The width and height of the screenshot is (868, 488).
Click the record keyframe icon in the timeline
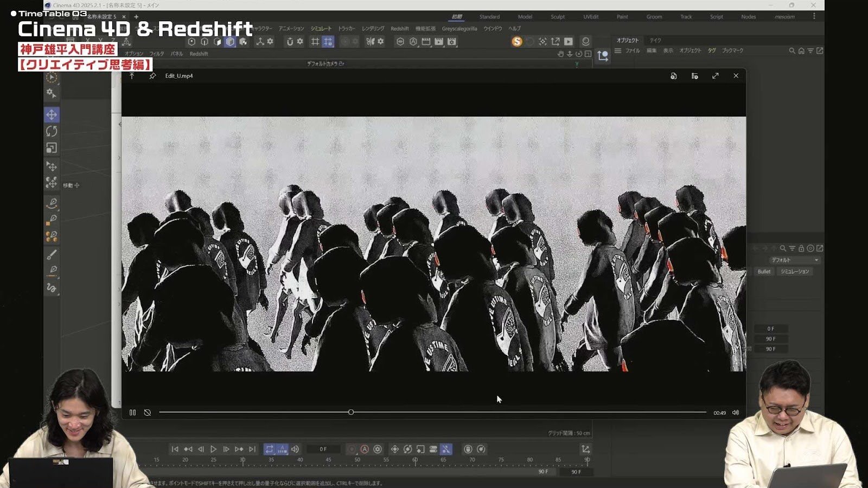tap(352, 449)
